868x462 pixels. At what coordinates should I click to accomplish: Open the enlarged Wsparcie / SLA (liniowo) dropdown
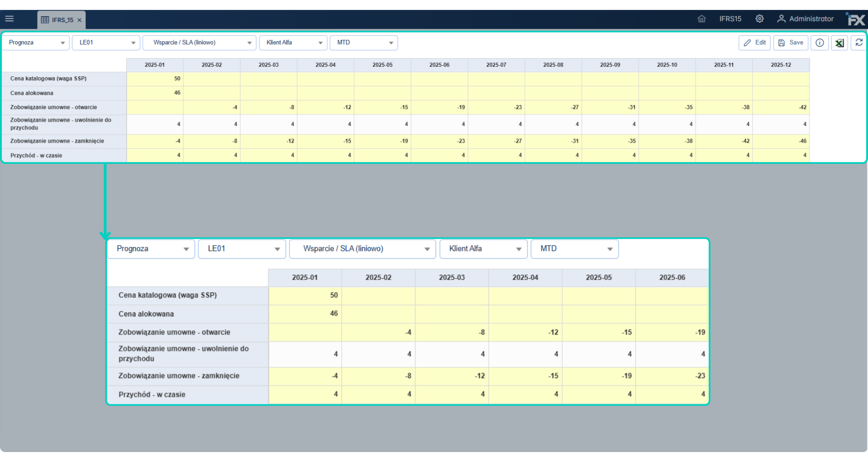363,249
